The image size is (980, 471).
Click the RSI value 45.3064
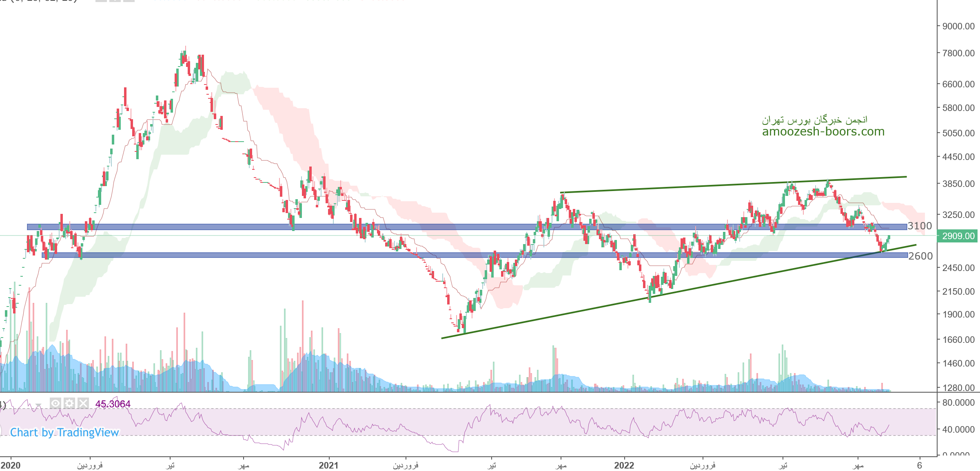113,404
